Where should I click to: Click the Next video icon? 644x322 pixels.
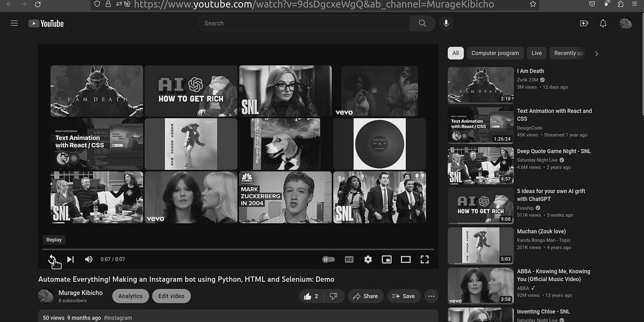(70, 259)
